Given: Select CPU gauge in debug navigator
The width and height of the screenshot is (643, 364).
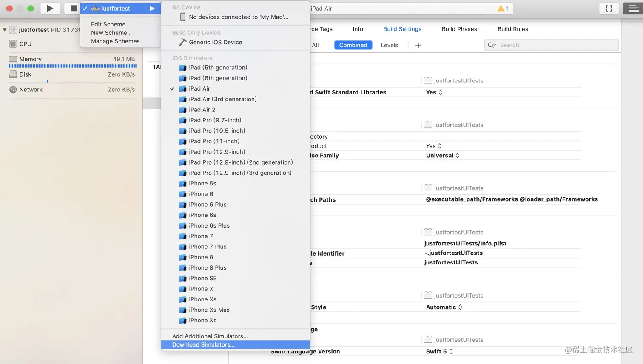Looking at the screenshot, I should (x=72, y=44).
